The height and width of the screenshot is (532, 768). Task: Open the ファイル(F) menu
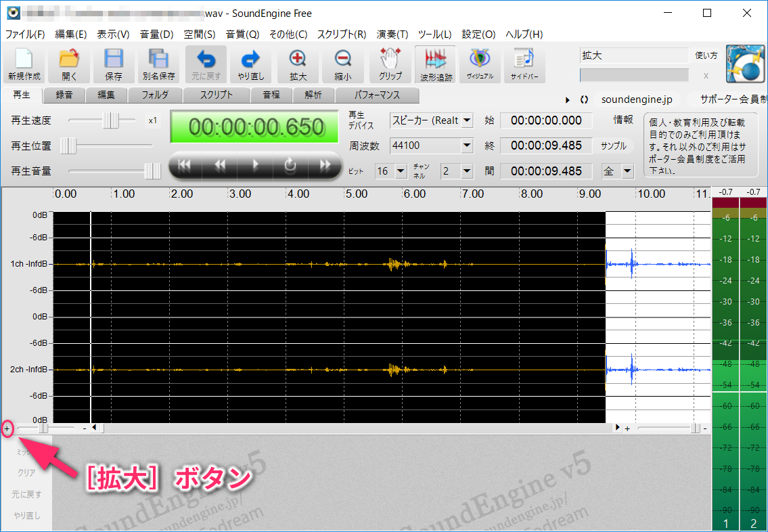(25, 35)
